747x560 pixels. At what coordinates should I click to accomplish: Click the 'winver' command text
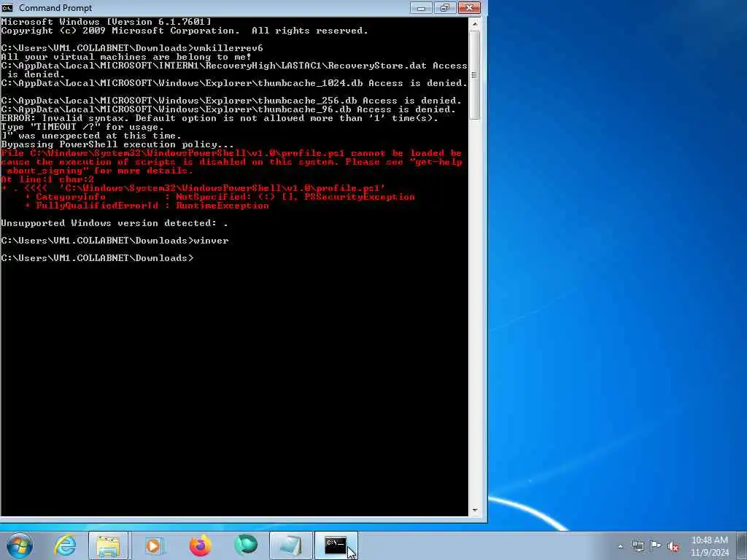[x=211, y=241]
